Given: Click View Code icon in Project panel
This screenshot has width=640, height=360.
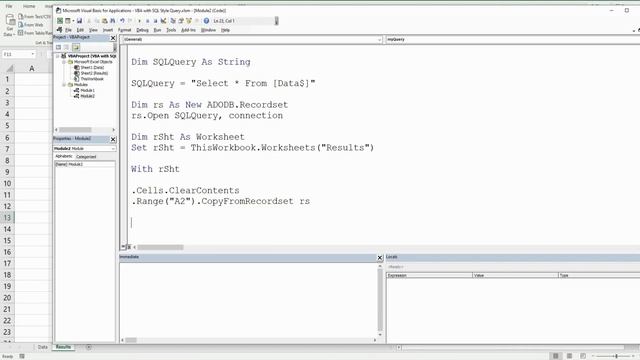Looking at the screenshot, I should pyautogui.click(x=58, y=47).
